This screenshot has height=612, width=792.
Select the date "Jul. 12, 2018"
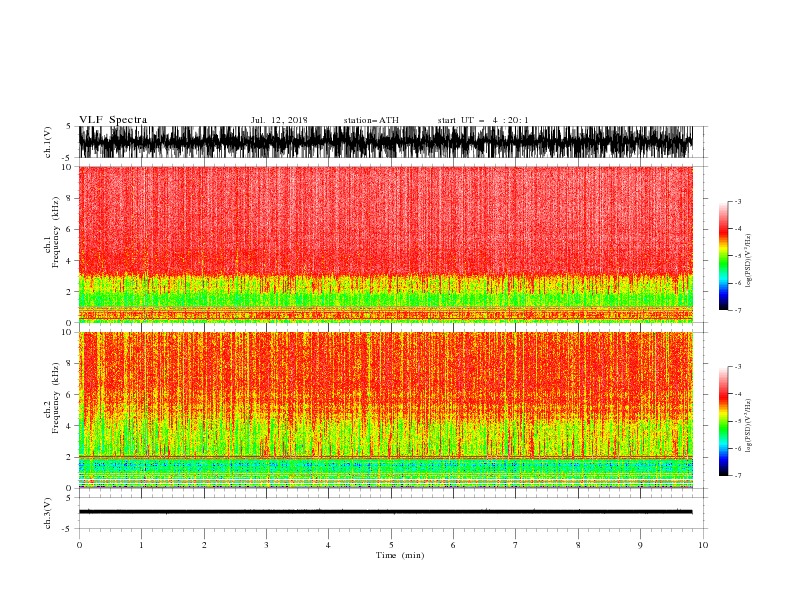(x=279, y=120)
